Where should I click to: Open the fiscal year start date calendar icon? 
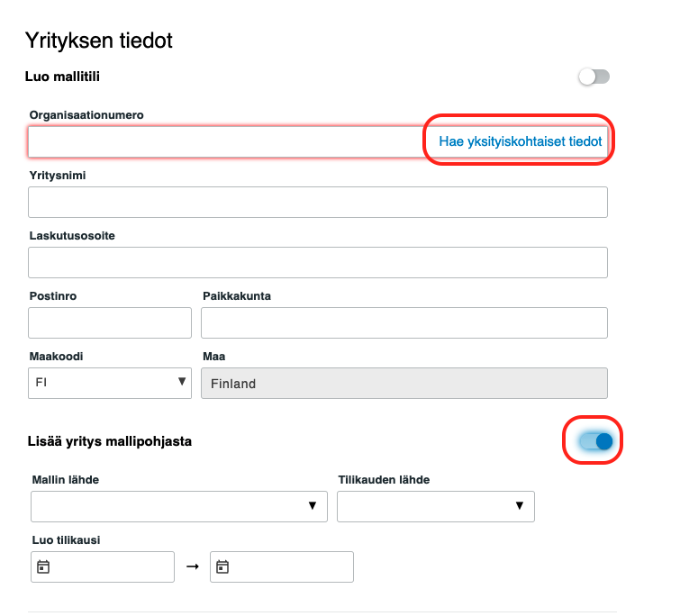coord(42,567)
